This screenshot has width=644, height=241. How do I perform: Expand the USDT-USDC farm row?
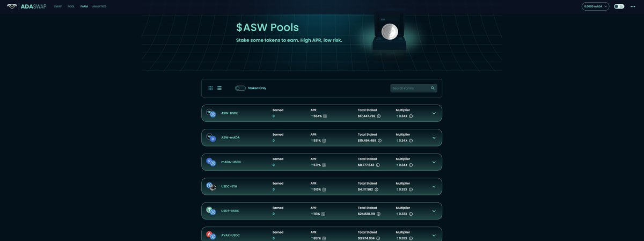[x=434, y=211]
